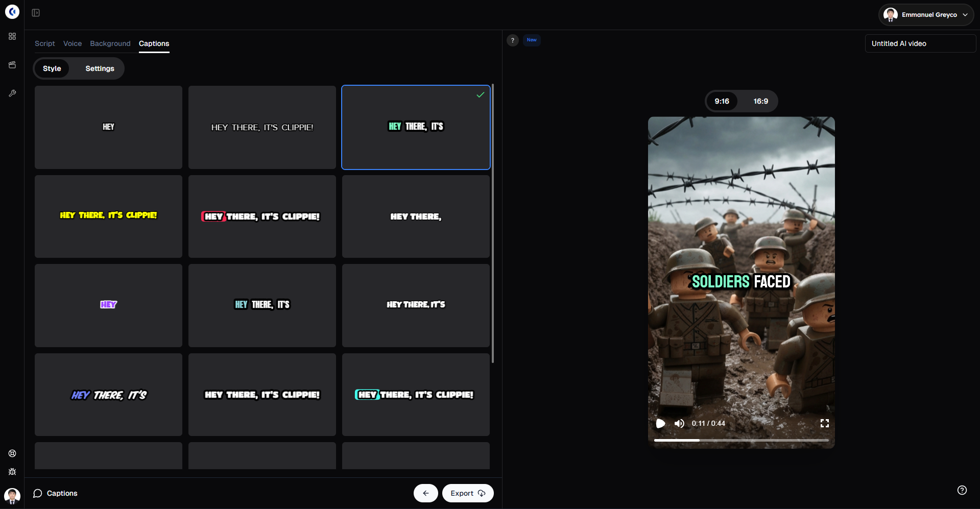The height and width of the screenshot is (509, 980).
Task: Switch to the Script tab
Action: [x=45, y=43]
